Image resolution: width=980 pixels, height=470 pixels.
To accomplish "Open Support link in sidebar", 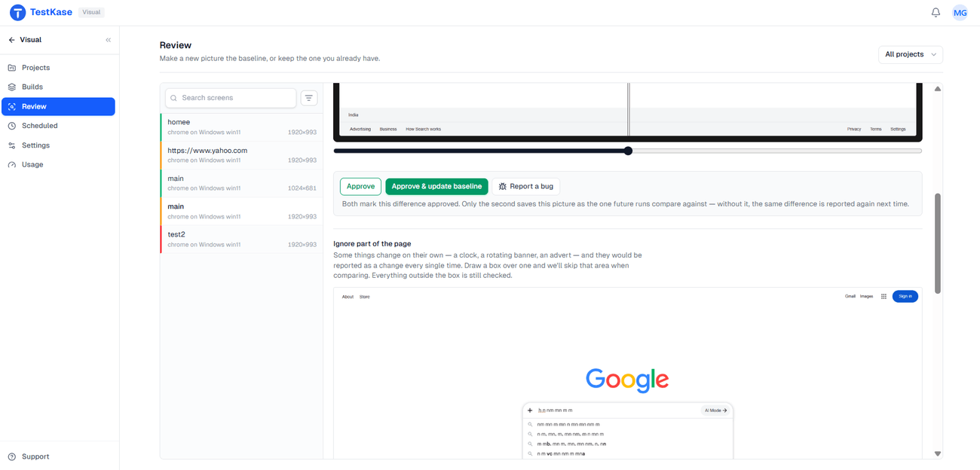I will (58, 456).
